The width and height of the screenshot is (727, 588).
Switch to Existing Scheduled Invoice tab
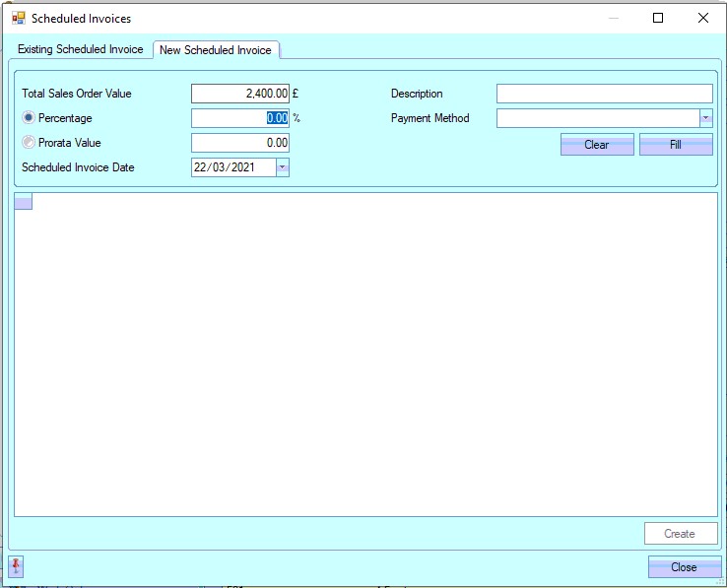[80, 49]
